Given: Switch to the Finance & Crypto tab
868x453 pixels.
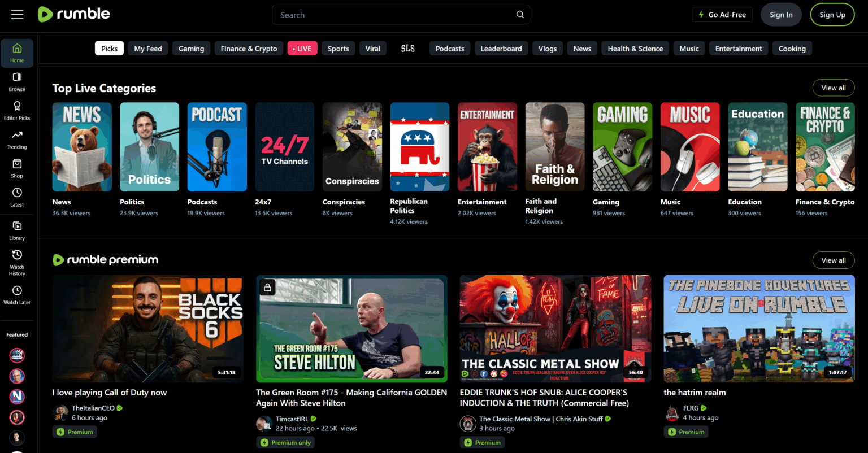Looking at the screenshot, I should pyautogui.click(x=249, y=48).
